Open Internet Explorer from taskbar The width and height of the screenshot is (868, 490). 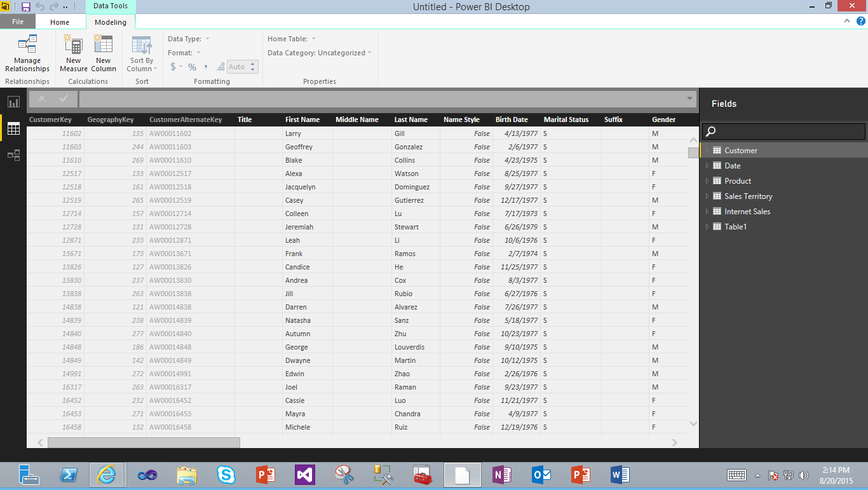coord(107,475)
